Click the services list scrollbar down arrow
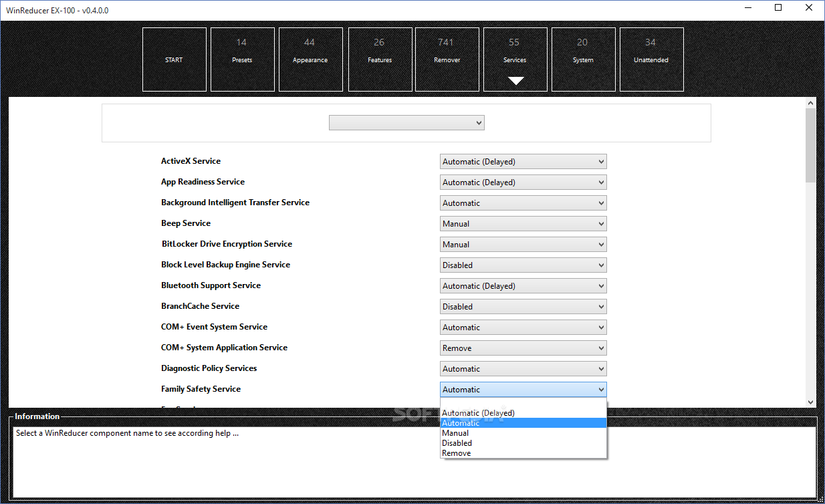Viewport: 825px width, 504px height. coord(811,402)
